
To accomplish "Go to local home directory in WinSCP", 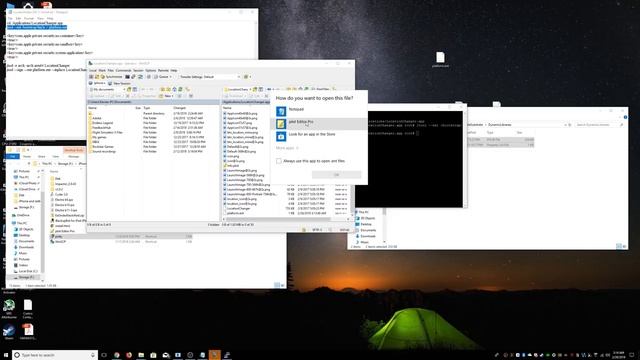I will tap(174, 89).
